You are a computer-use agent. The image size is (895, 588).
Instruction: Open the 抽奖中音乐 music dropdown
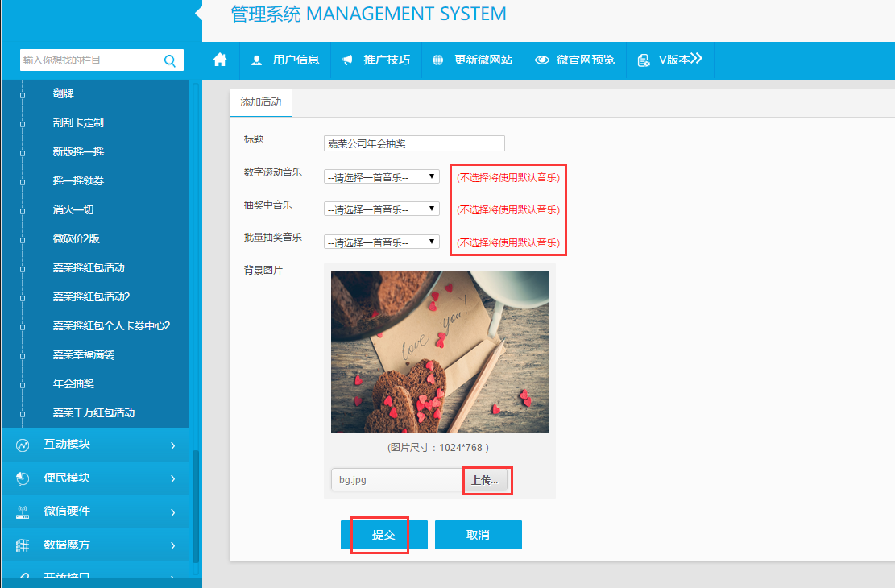[381, 209]
